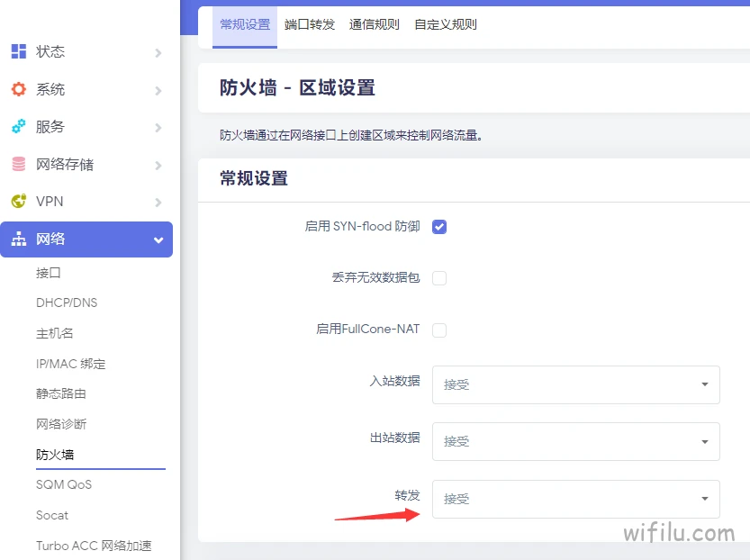Viewport: 750px width, 560px height.
Task: Expand the 服务 menu chevron
Action: (158, 128)
